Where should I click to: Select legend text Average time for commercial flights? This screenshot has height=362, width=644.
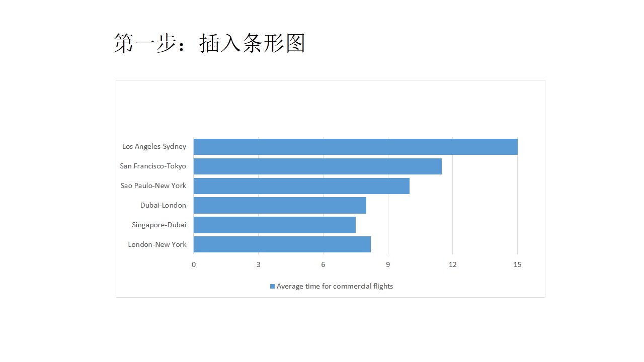[x=335, y=286]
